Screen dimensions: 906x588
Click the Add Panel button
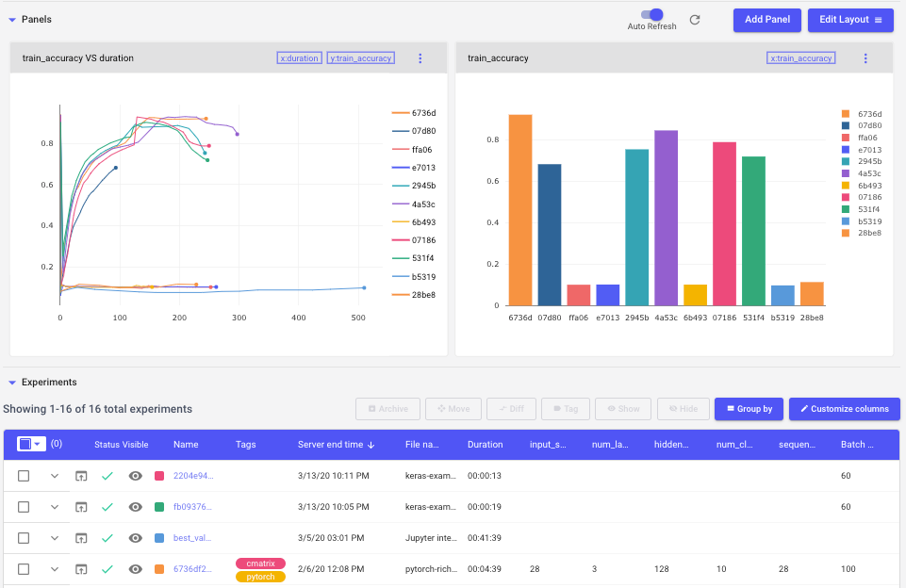tap(766, 20)
